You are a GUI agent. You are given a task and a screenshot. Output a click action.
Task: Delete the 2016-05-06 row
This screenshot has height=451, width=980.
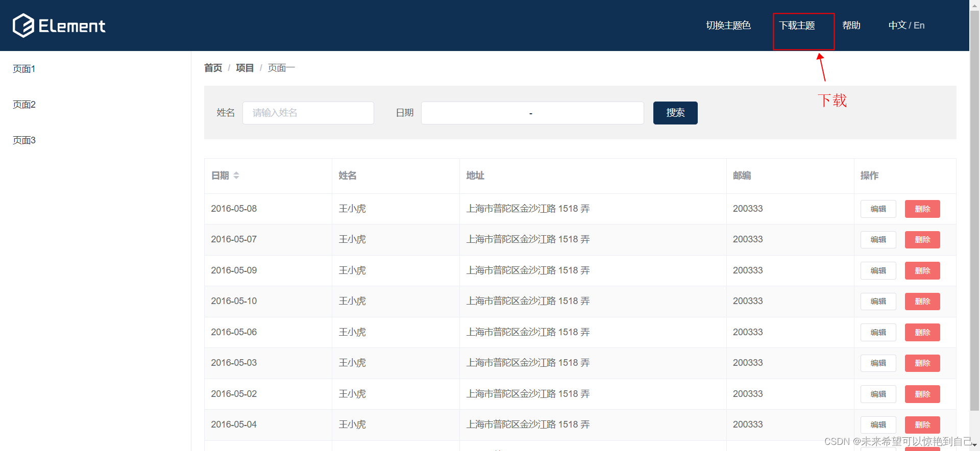point(922,333)
